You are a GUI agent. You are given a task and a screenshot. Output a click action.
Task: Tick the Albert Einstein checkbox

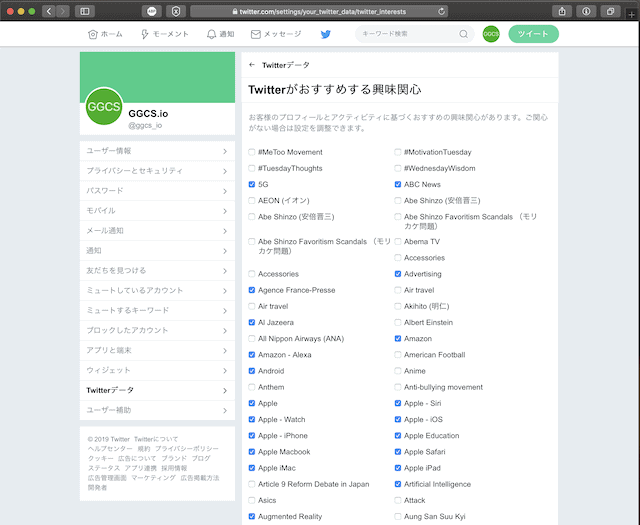[x=398, y=323]
